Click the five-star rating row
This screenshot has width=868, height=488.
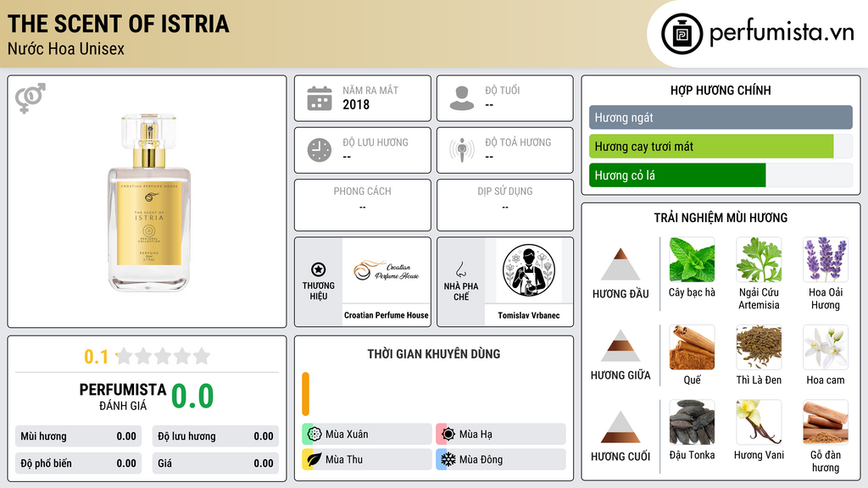click(164, 357)
